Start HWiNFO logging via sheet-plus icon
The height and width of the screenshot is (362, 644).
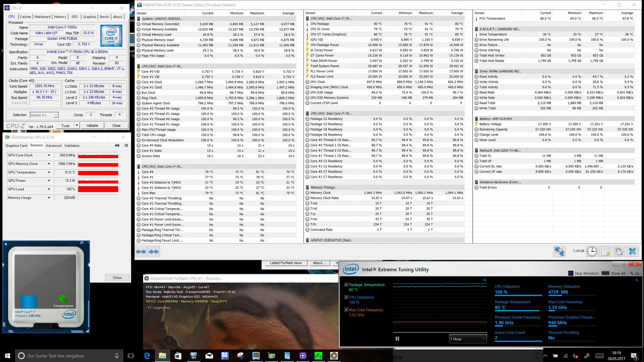[x=606, y=251]
